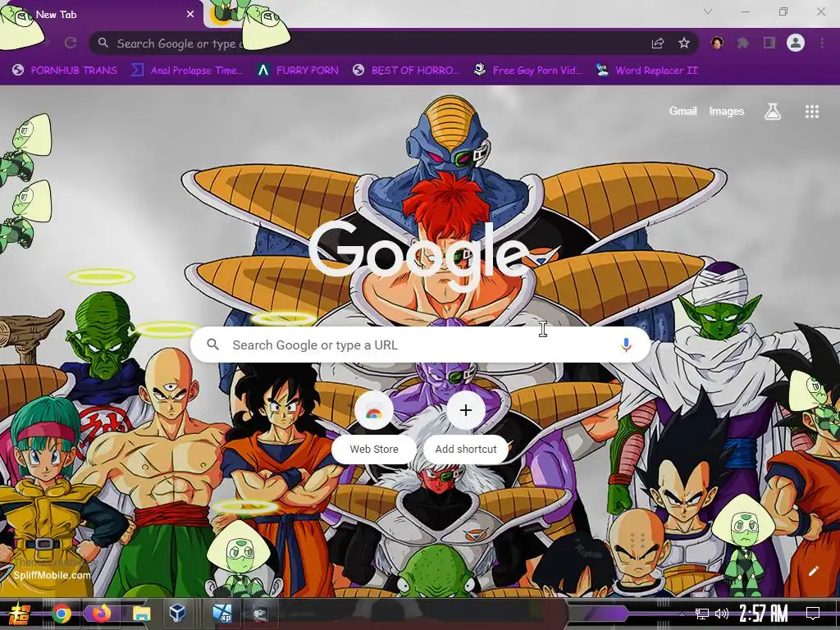Open the tab search chevron
The height and width of the screenshot is (630, 840).
tap(708, 11)
